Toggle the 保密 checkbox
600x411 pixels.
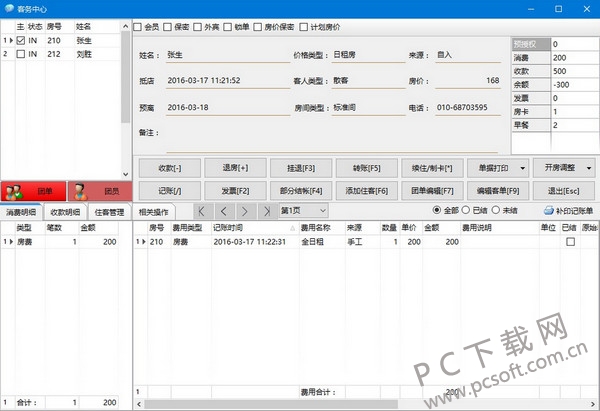pos(168,27)
